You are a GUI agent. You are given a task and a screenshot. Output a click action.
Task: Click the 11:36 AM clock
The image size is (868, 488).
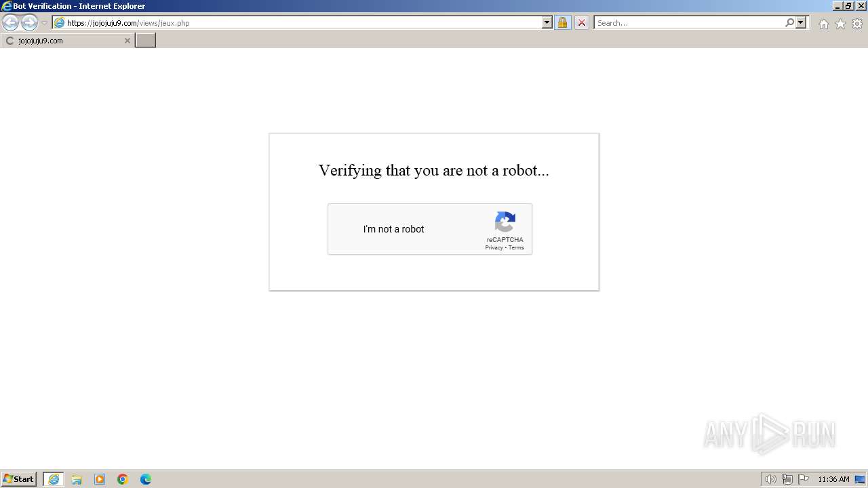[x=833, y=479]
